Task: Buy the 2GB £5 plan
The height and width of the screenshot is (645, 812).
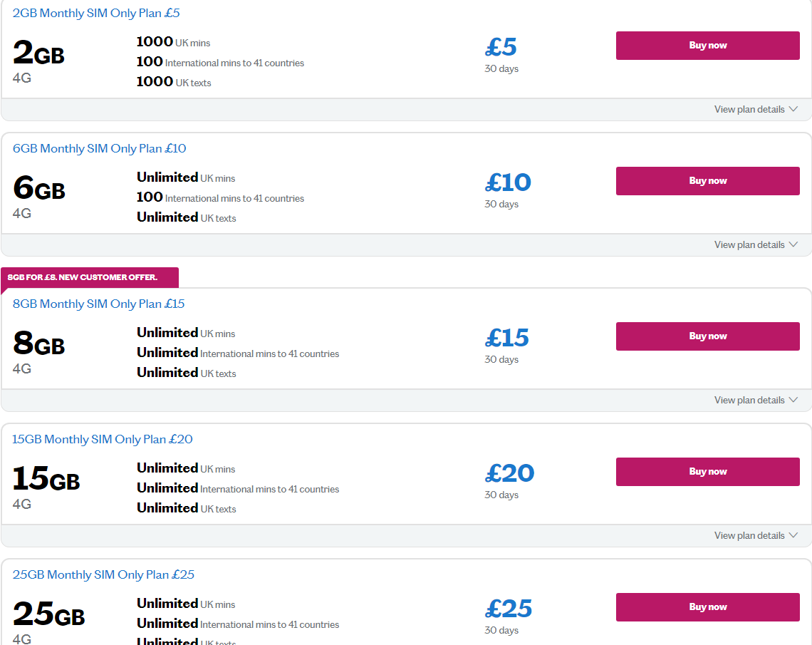Action: (707, 46)
